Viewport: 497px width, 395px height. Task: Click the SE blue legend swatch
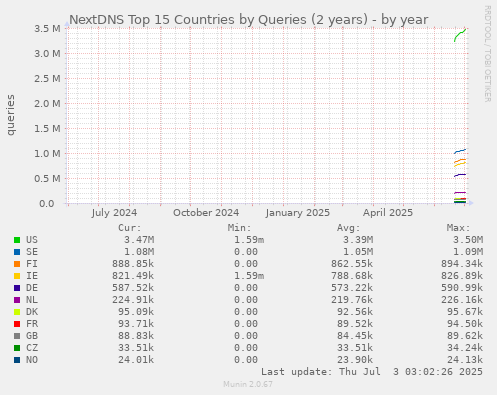17,252
